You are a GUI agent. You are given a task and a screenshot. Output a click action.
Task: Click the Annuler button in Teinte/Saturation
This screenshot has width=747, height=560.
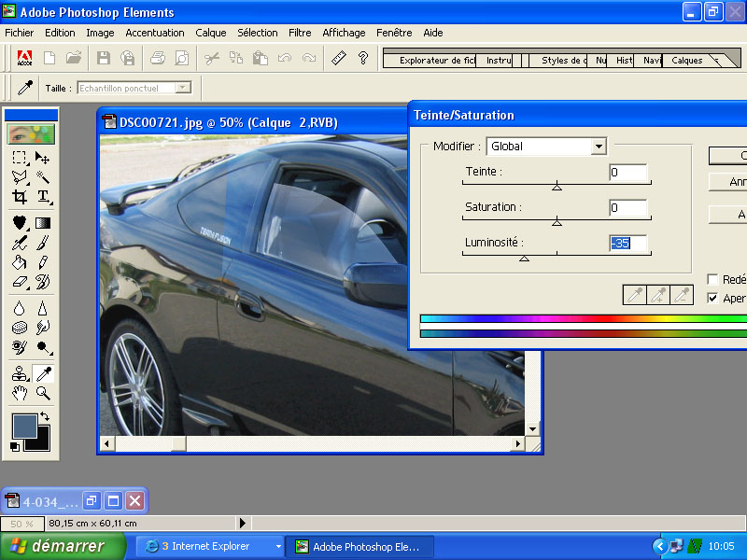pos(728,182)
